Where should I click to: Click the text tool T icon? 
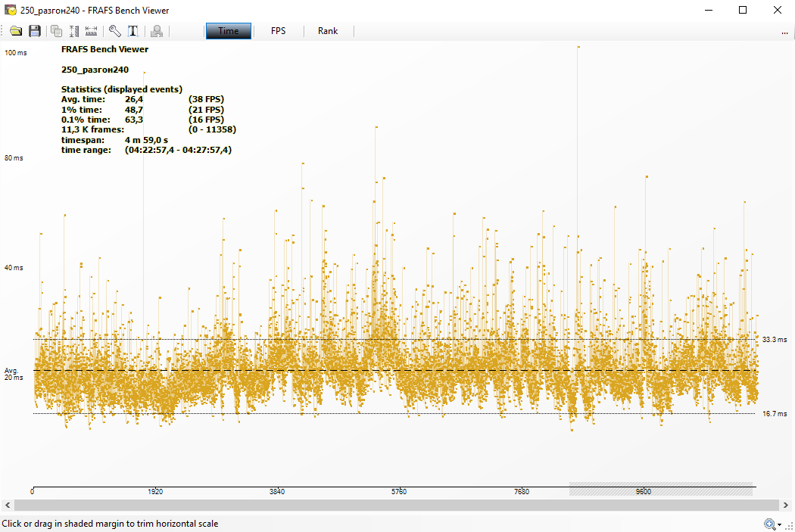click(x=132, y=31)
